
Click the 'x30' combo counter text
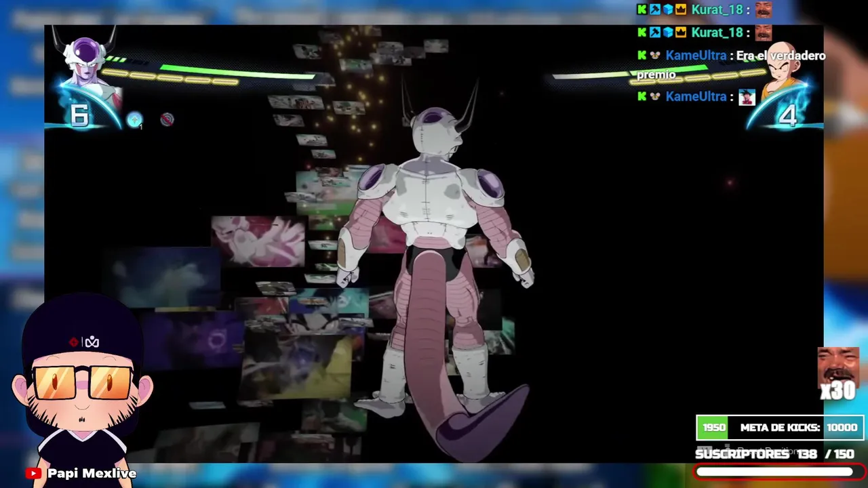(837, 391)
